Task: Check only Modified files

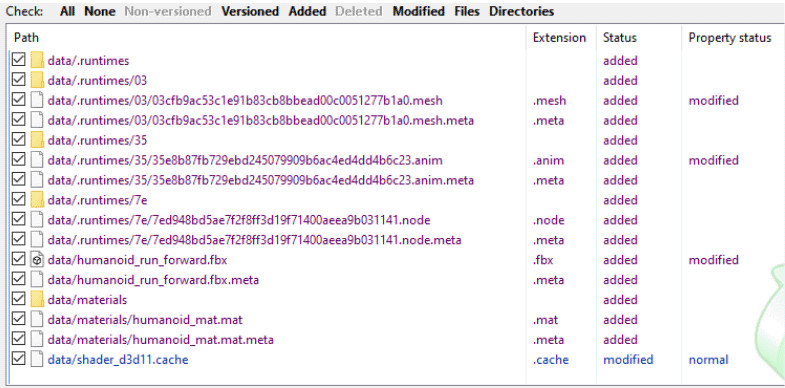Action: tap(419, 11)
